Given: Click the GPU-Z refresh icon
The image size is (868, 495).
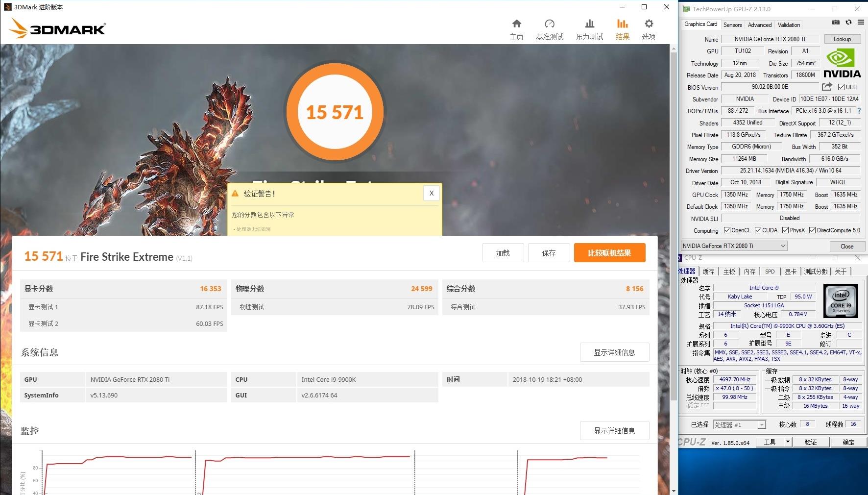Looking at the screenshot, I should pyautogui.click(x=848, y=23).
